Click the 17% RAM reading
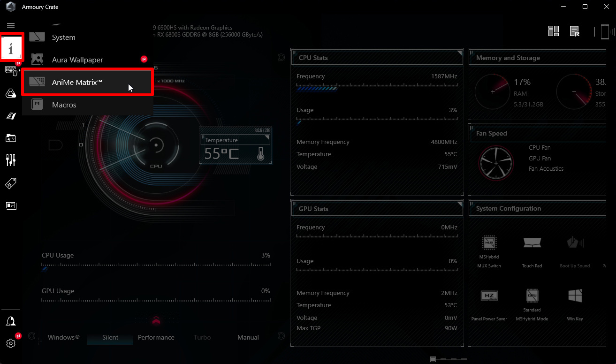Screen dimensions: 616x364 coord(522,82)
